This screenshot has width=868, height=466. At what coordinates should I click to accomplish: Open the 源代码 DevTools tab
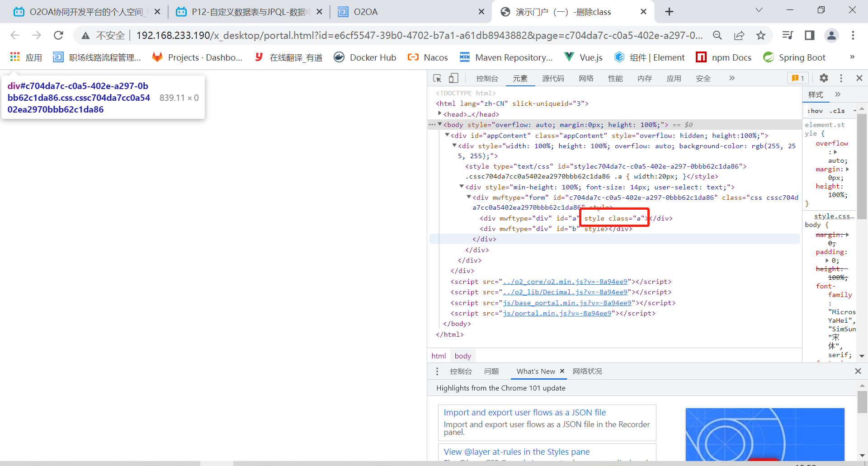pos(553,78)
